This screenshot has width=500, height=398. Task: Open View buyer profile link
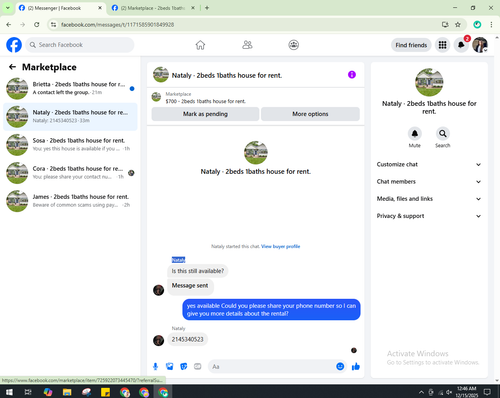click(x=280, y=246)
